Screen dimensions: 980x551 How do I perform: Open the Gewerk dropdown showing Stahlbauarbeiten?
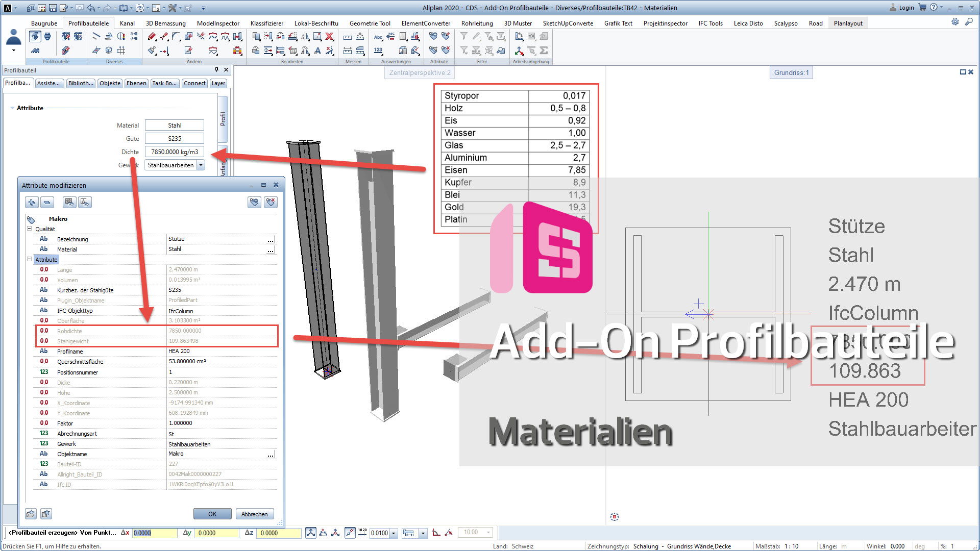tap(201, 165)
